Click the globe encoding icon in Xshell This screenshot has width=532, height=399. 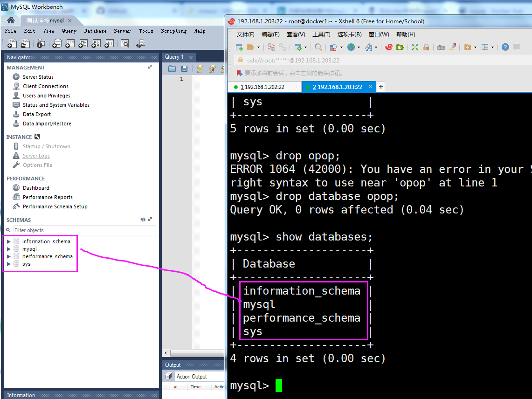tap(351, 47)
